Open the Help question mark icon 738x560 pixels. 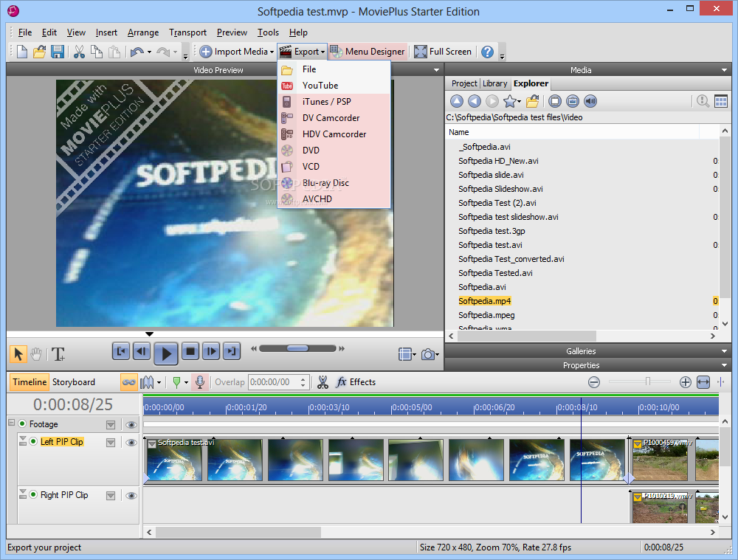(x=488, y=52)
